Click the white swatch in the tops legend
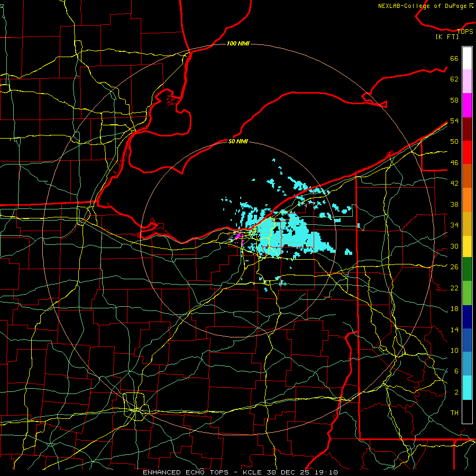 click(x=467, y=58)
